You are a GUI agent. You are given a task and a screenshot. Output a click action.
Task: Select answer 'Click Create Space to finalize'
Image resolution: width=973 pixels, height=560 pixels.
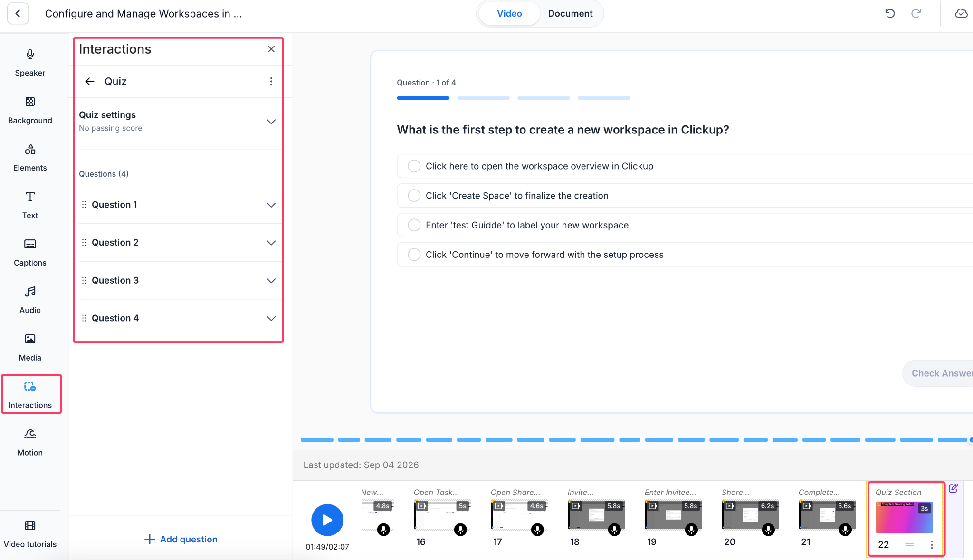[x=685, y=196]
